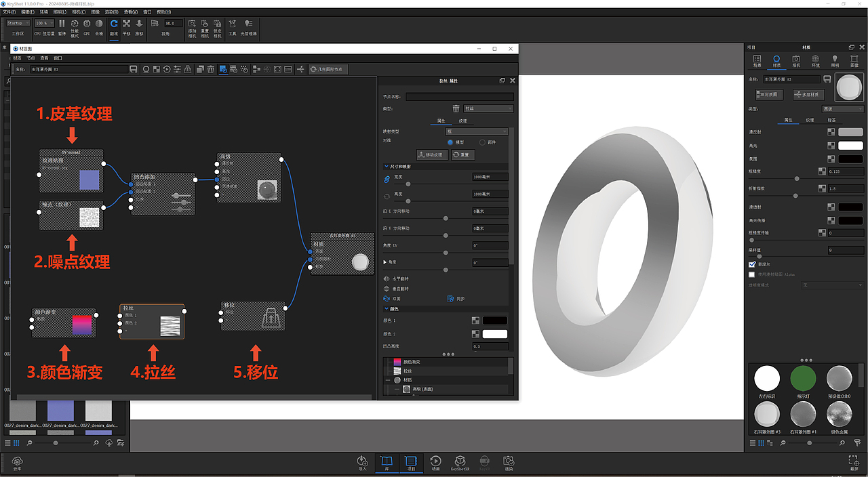Enable GPU rendering icon
The image size is (868, 477).
[x=87, y=24]
